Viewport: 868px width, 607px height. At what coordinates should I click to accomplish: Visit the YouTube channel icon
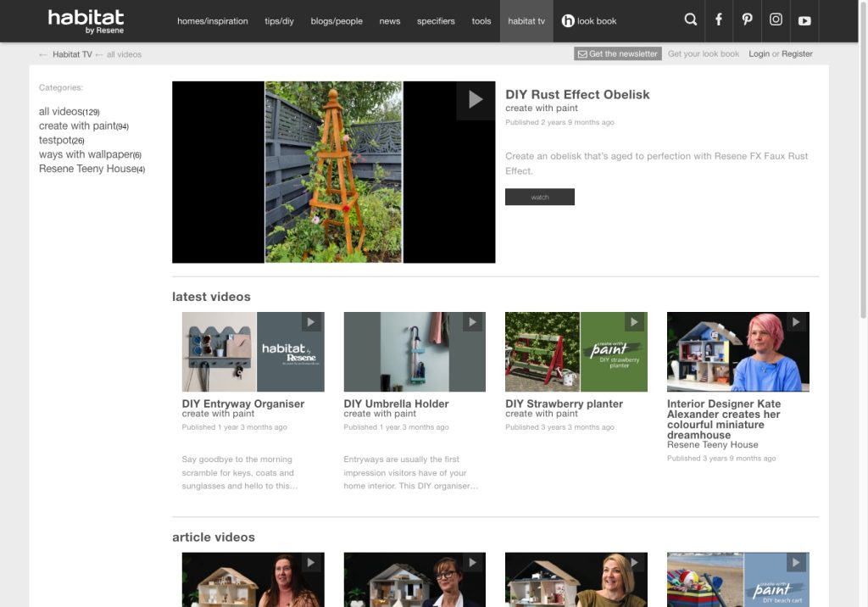(x=804, y=20)
